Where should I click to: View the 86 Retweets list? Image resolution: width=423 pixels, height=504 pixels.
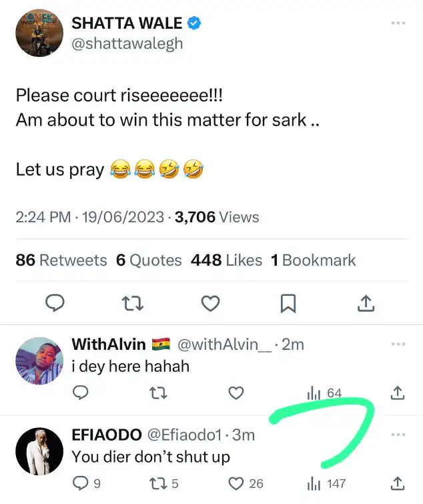tap(61, 260)
